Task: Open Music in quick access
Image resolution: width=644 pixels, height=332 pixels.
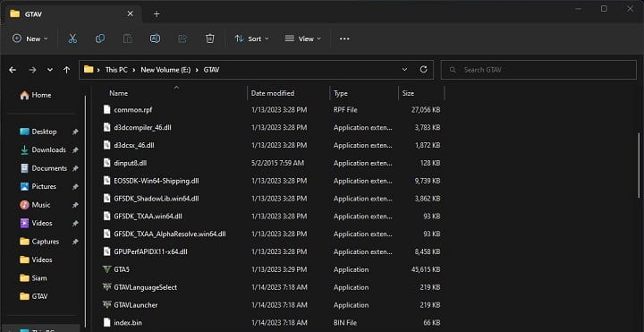Action: click(x=35, y=205)
